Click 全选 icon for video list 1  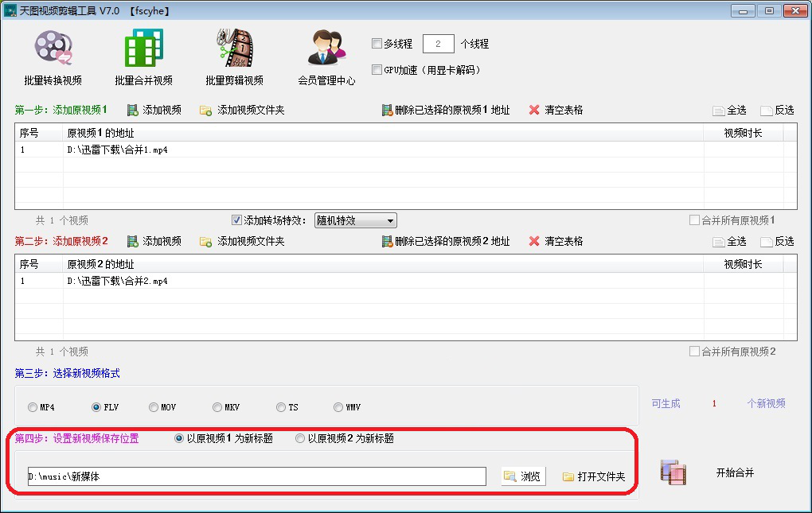tap(718, 111)
